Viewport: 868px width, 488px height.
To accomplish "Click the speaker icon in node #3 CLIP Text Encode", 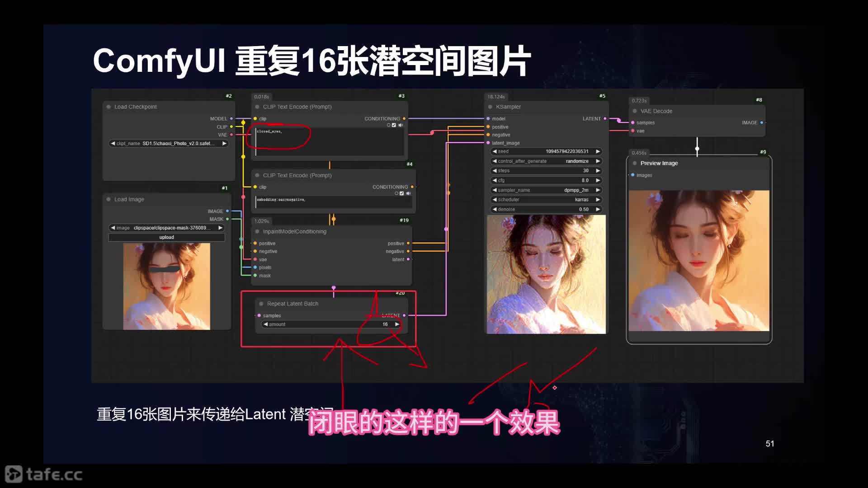I will click(x=401, y=125).
